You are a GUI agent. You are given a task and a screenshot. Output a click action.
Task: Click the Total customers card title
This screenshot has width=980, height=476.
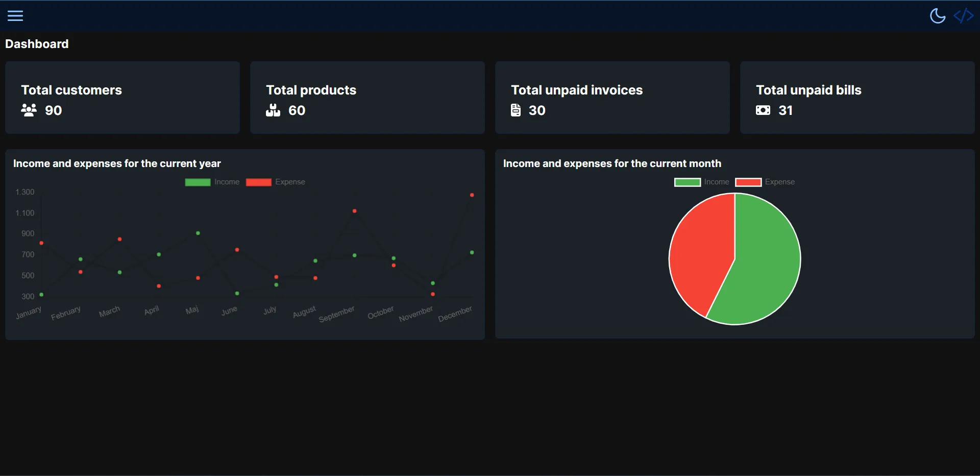[71, 90]
